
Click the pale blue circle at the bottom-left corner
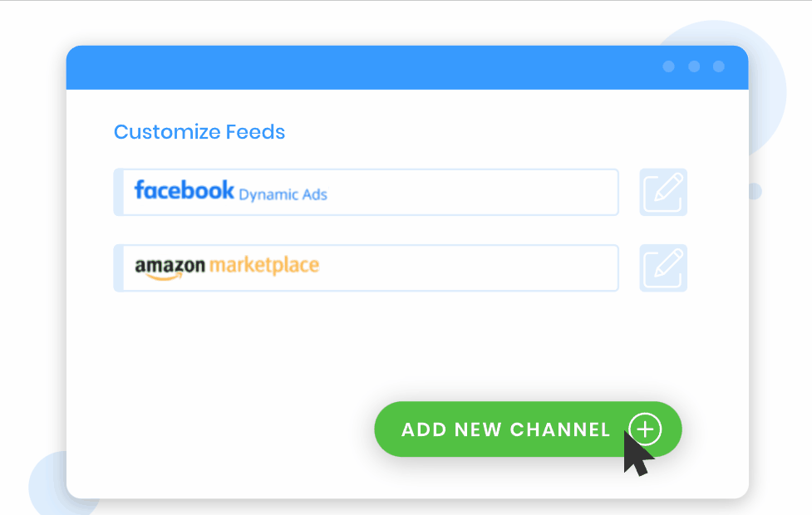coord(47,487)
